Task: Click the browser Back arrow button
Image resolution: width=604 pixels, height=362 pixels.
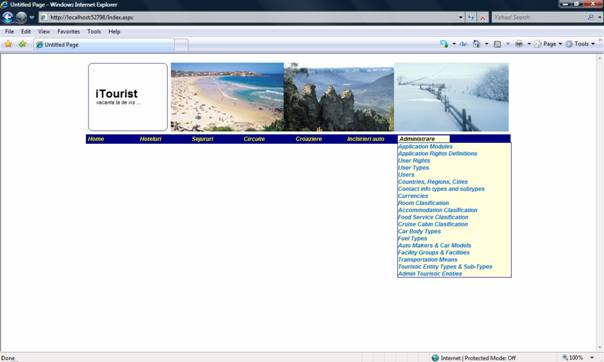Action: click(x=8, y=17)
